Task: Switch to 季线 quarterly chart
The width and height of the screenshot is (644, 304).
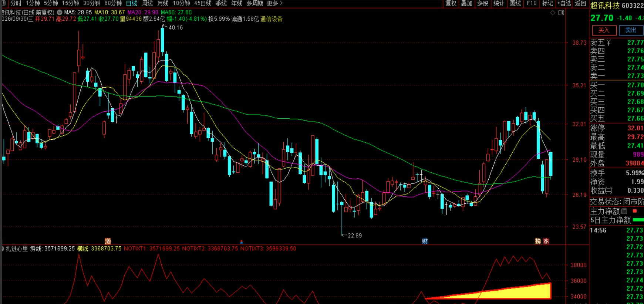Action: [221, 3]
